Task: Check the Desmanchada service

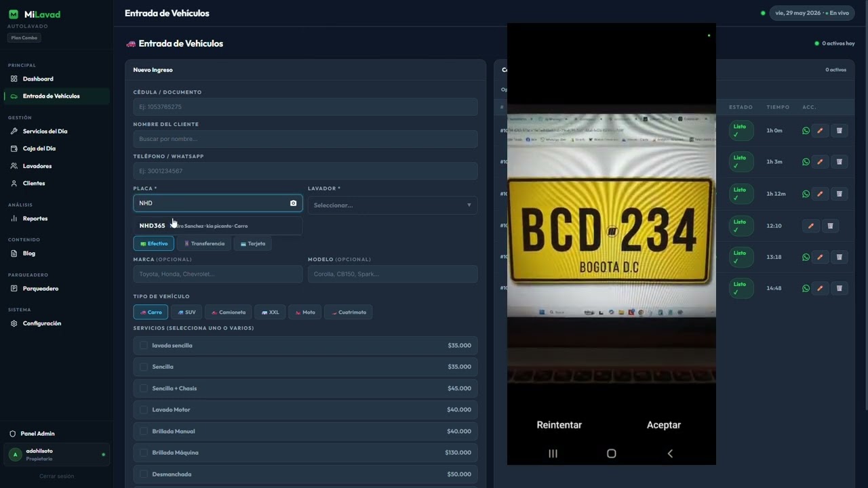Action: point(144,474)
